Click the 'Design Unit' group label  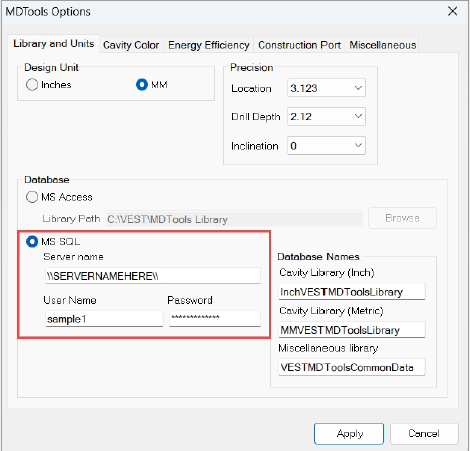(x=51, y=67)
